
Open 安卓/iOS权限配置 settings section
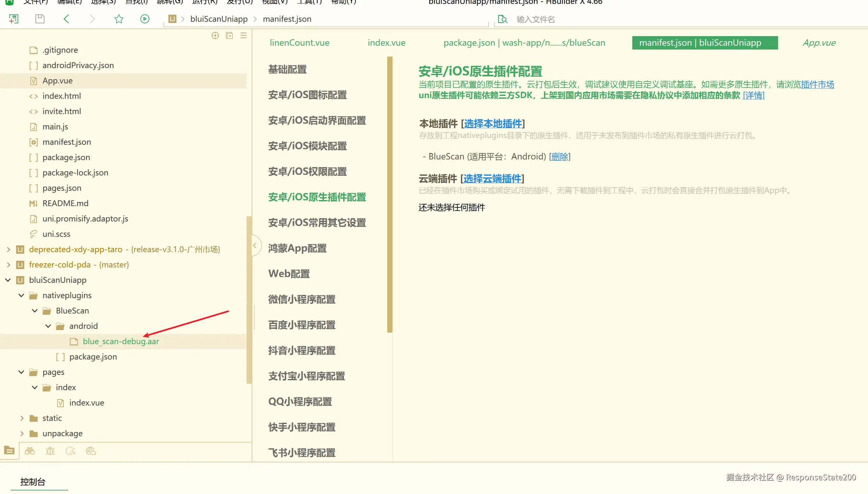tap(307, 172)
